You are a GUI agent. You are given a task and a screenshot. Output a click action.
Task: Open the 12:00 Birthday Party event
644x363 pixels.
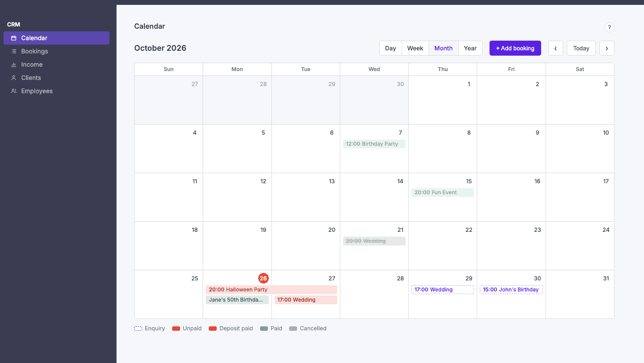pyautogui.click(x=374, y=144)
